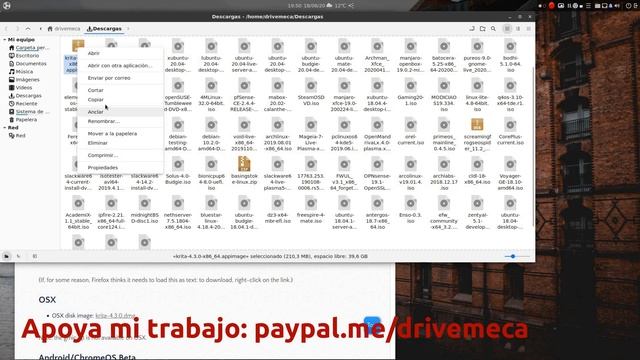Select the bodhi-5.1.0-64.iso file icon

pos(510,47)
